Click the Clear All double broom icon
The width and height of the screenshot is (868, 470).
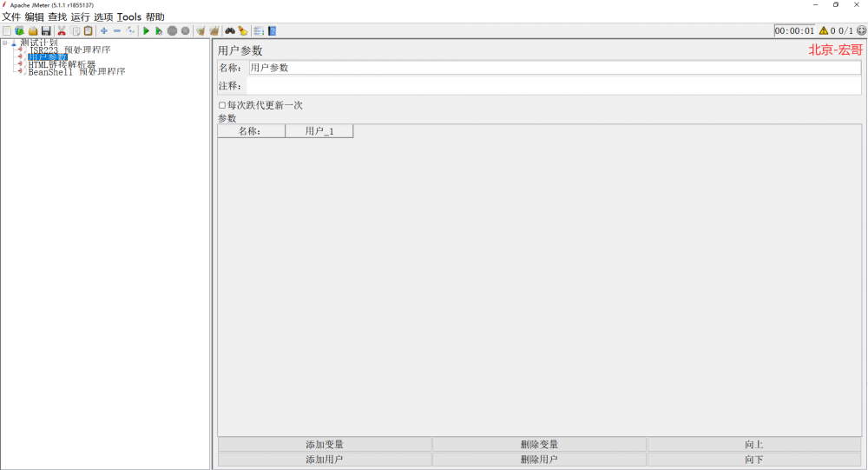coord(214,31)
